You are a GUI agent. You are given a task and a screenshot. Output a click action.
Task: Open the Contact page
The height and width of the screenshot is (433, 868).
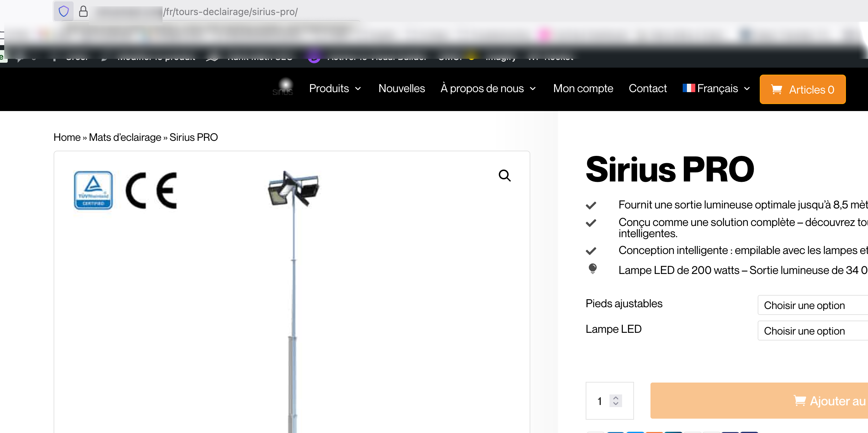(648, 89)
